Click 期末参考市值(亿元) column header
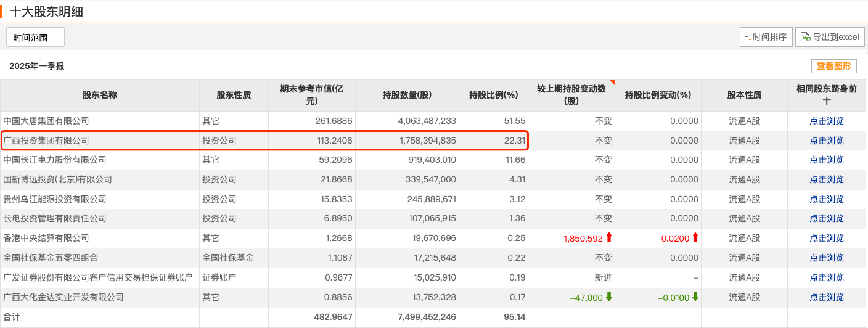Screen dimensions: 868x328 tap(312, 95)
